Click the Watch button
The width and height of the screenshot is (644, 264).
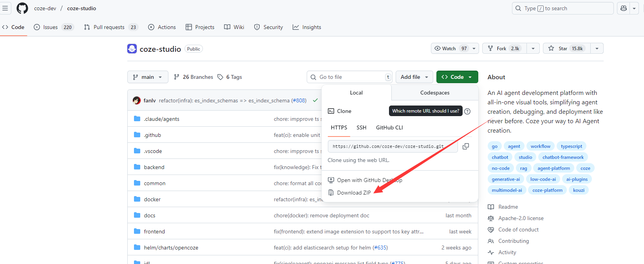pos(450,48)
